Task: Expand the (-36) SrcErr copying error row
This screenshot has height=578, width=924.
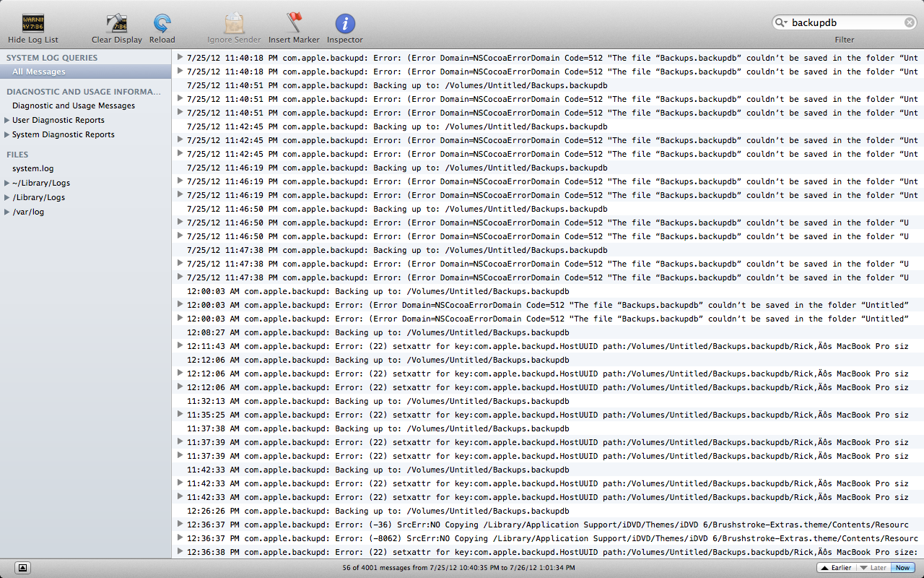Action: pyautogui.click(x=180, y=524)
